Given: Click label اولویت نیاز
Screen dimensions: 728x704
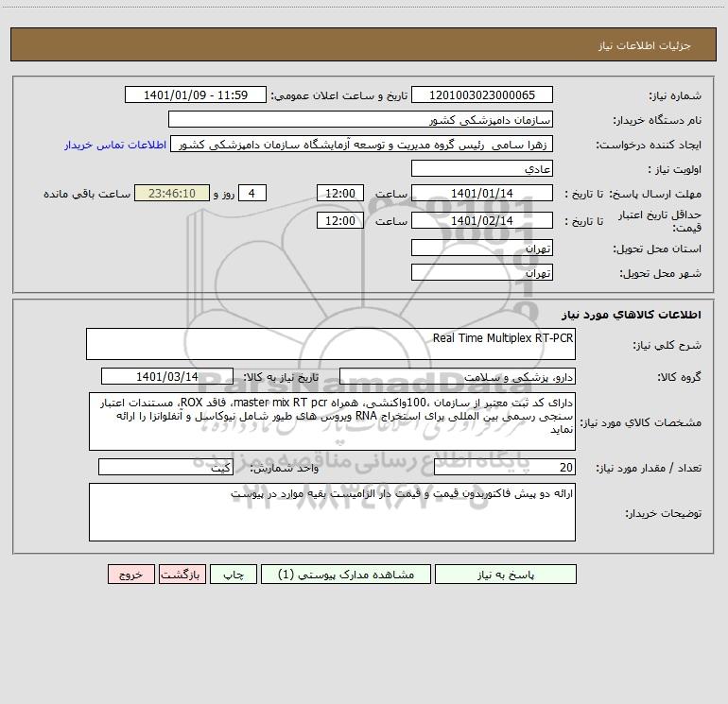Looking at the screenshot, I should pos(675,169).
